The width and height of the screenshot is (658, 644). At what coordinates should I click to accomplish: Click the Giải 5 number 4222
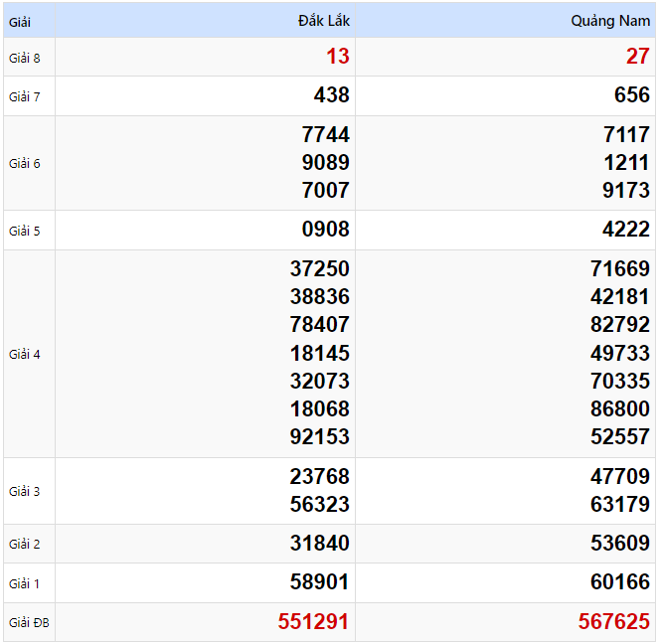(626, 230)
